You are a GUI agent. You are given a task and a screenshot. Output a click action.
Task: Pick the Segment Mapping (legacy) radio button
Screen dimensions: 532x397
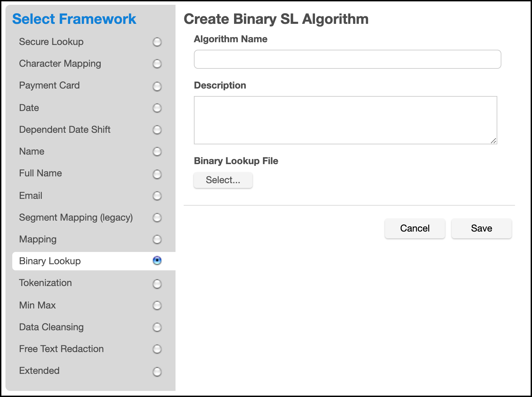pyautogui.click(x=157, y=218)
